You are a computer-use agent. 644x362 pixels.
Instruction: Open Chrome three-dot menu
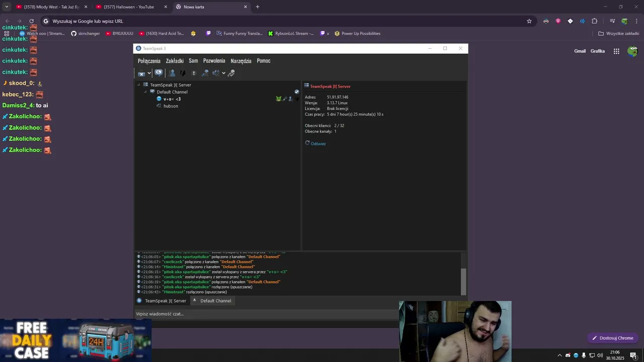pyautogui.click(x=636, y=21)
